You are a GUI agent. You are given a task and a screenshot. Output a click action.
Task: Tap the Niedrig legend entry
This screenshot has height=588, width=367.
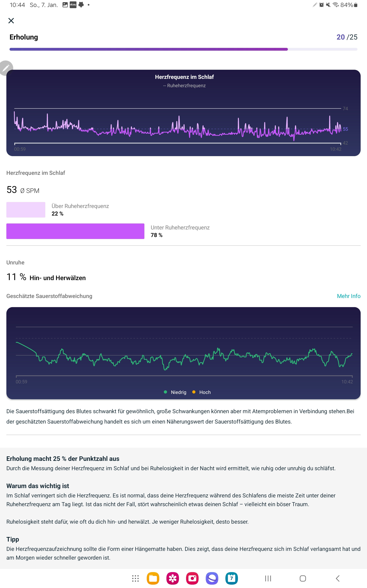tap(175, 392)
